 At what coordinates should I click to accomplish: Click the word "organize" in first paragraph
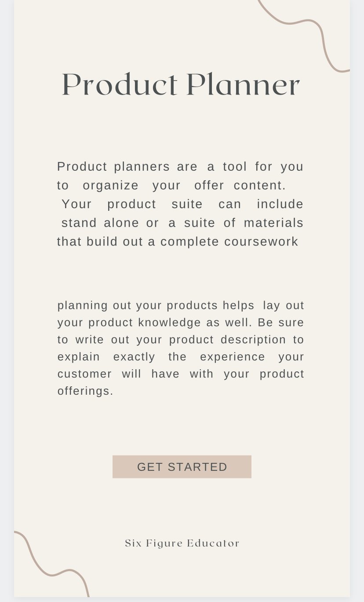pyautogui.click(x=110, y=186)
